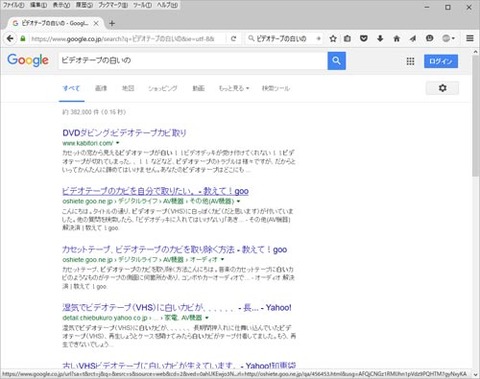Screen dimensions: 480x379
Task: Open a new tab with plus button
Action: [112, 23]
